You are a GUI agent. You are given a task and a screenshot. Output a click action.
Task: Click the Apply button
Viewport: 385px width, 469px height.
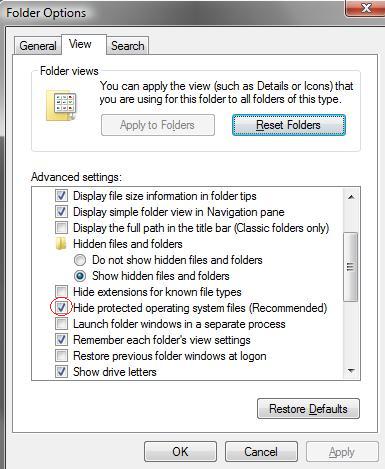click(x=342, y=452)
